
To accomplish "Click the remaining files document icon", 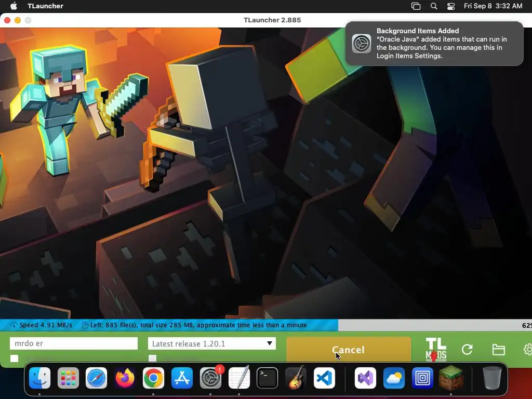I will click(x=86, y=325).
